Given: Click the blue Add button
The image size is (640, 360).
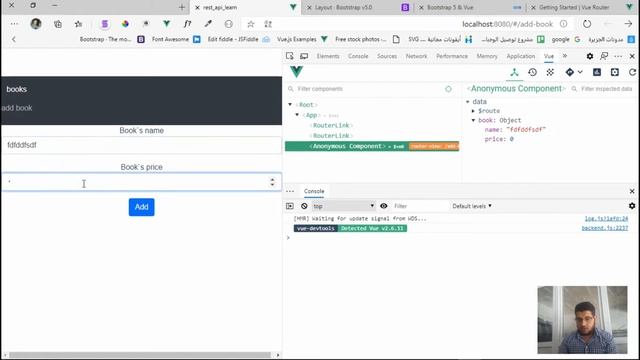Looking at the screenshot, I should (142, 207).
